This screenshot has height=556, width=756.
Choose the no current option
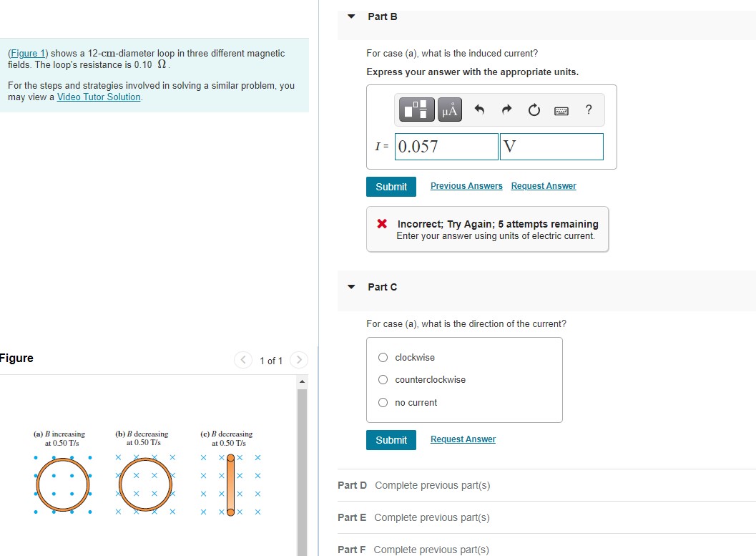(383, 402)
